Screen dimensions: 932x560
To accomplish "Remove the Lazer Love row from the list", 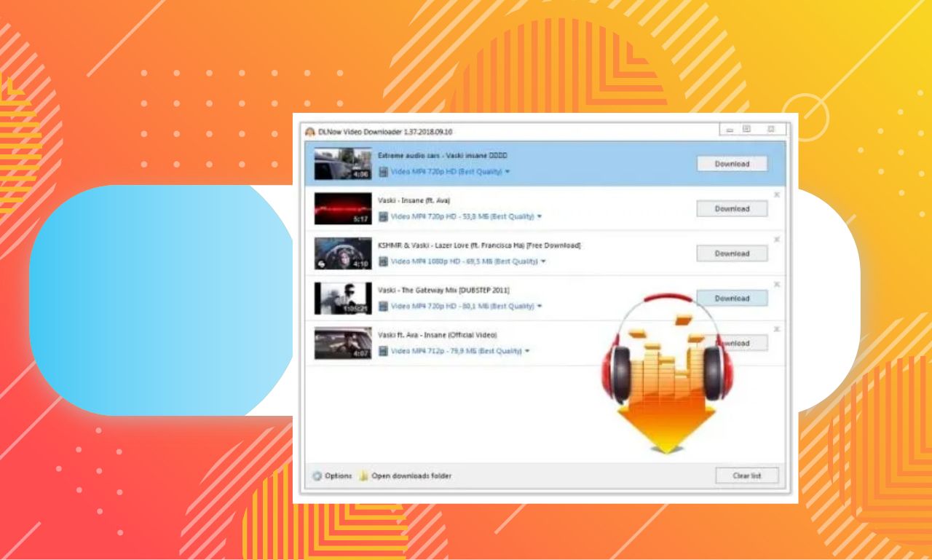I will (x=776, y=240).
